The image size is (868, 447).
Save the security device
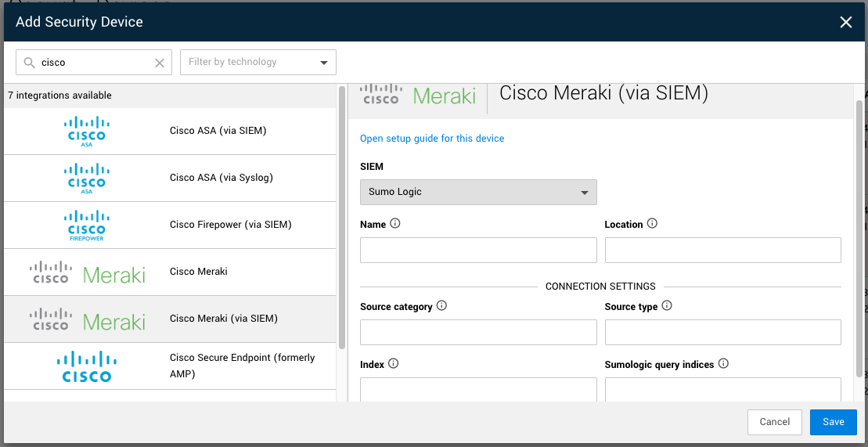click(x=833, y=422)
